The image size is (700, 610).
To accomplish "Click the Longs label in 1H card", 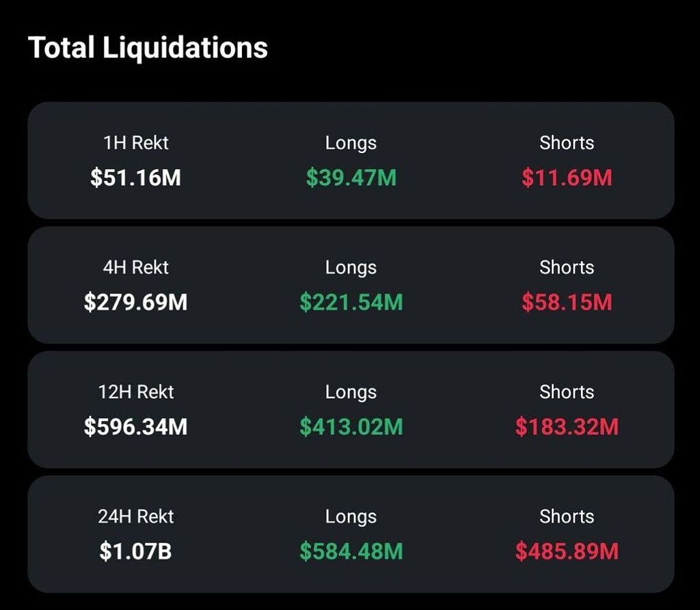I will click(x=351, y=143).
